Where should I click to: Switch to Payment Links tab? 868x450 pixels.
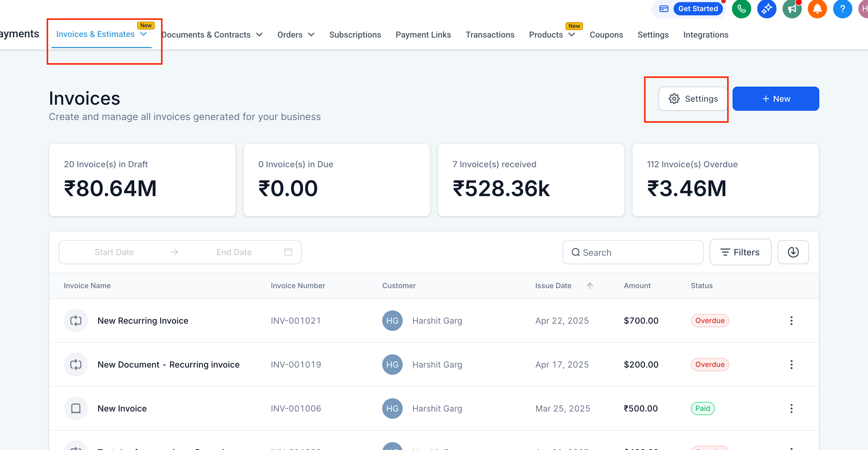[423, 35]
